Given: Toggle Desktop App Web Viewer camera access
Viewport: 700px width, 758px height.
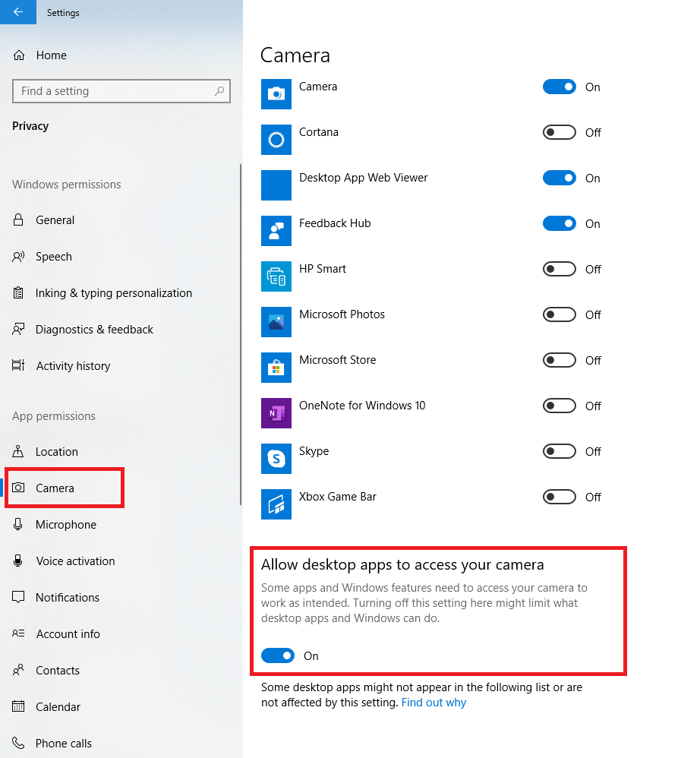Looking at the screenshot, I should coord(560,178).
